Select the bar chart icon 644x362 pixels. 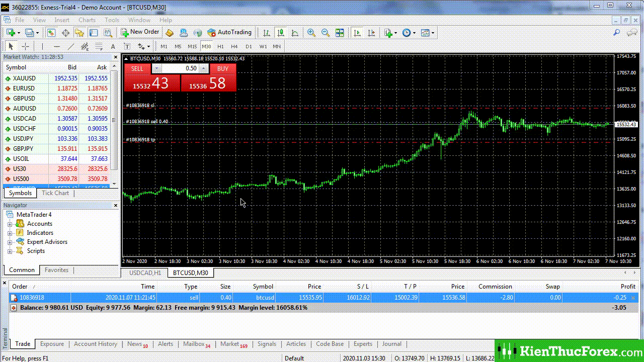pos(267,33)
